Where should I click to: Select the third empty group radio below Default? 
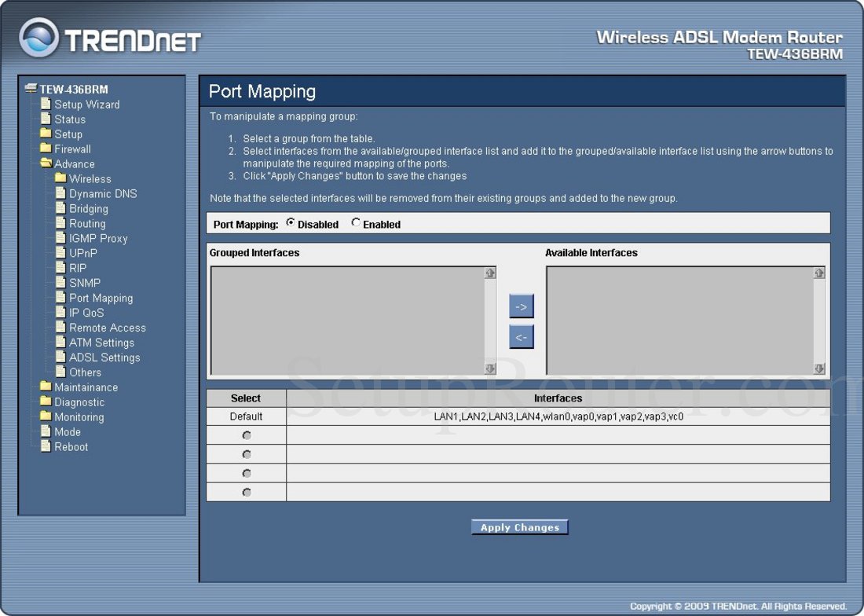(247, 473)
